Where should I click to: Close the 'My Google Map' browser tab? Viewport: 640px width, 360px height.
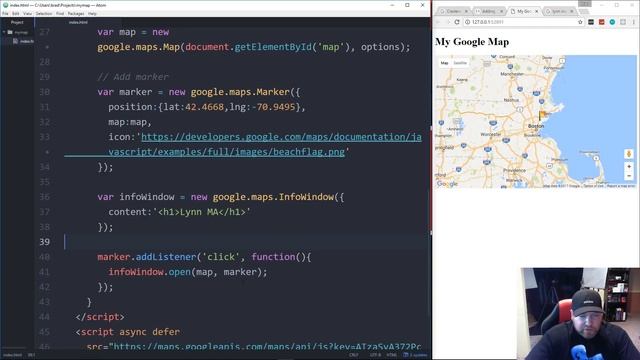537,11
